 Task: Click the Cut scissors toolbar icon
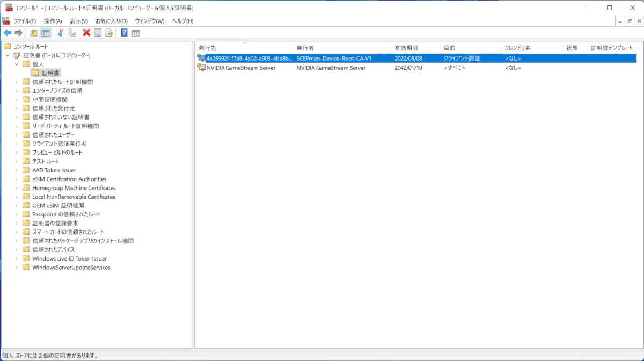pos(61,33)
